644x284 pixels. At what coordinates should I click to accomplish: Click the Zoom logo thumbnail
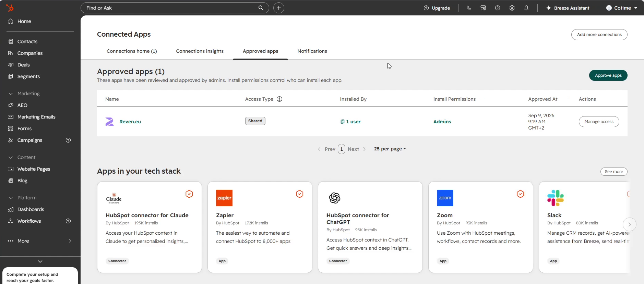pyautogui.click(x=445, y=198)
